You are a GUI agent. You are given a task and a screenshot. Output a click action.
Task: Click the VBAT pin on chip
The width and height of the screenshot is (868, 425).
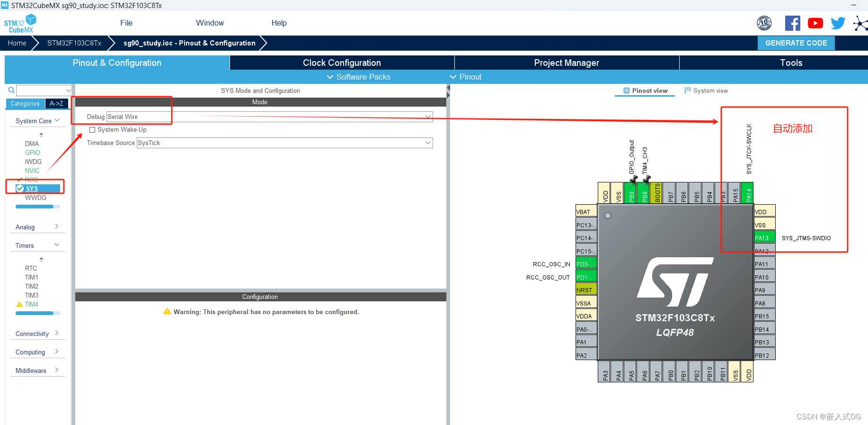[586, 212]
